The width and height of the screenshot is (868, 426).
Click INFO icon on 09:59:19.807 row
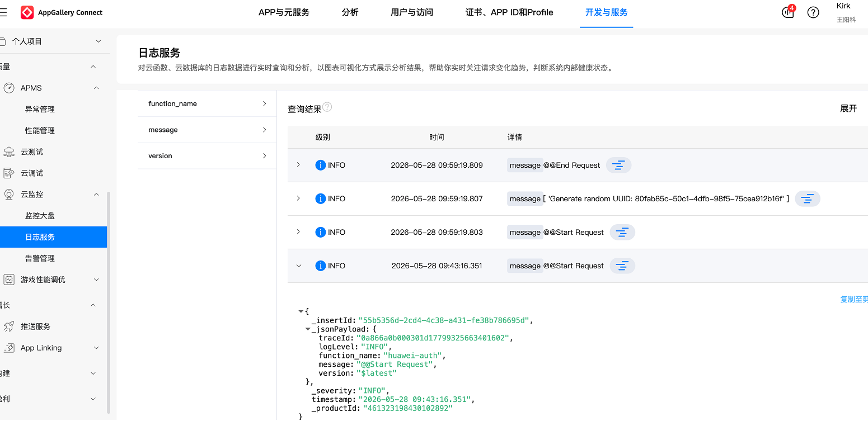click(x=320, y=198)
